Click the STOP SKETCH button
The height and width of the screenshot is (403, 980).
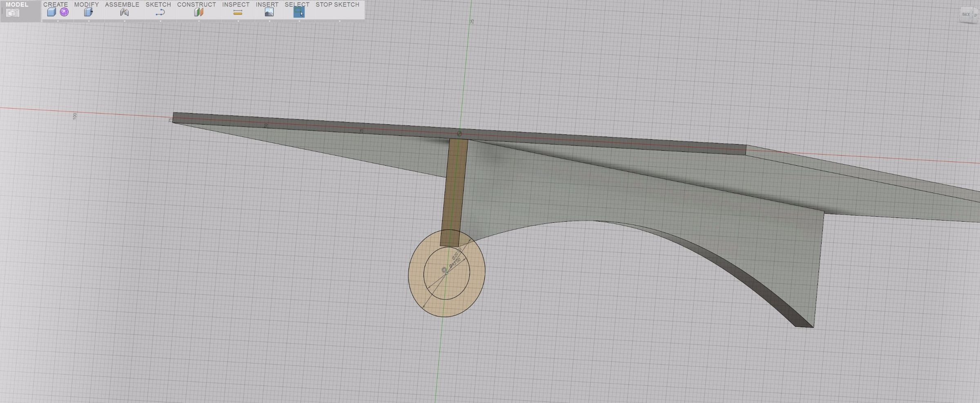coord(337,4)
